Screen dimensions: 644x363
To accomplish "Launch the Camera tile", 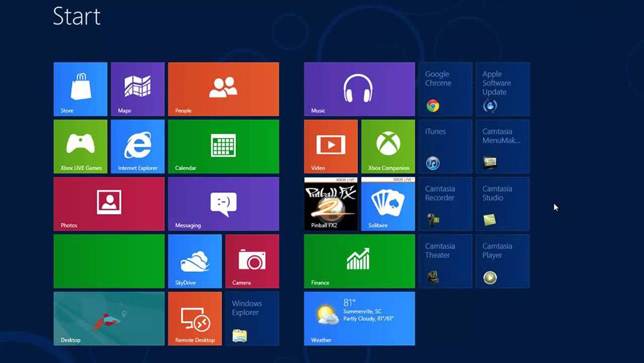I will (x=252, y=262).
